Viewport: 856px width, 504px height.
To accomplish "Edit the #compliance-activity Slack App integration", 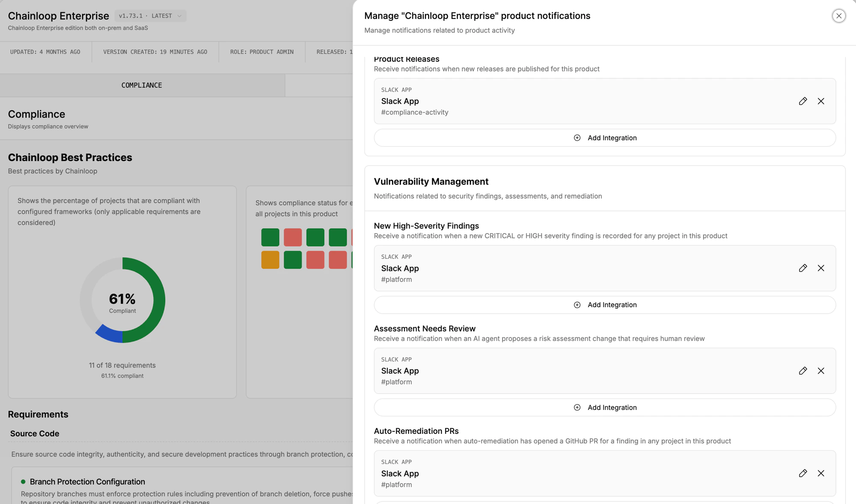I will click(802, 101).
